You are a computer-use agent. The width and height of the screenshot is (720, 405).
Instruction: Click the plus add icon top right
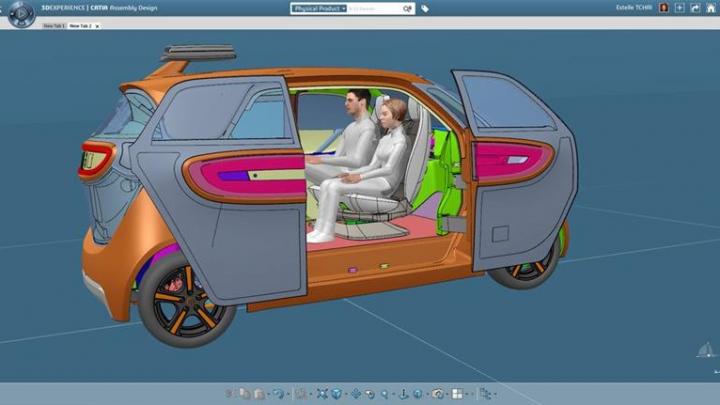pos(680,8)
